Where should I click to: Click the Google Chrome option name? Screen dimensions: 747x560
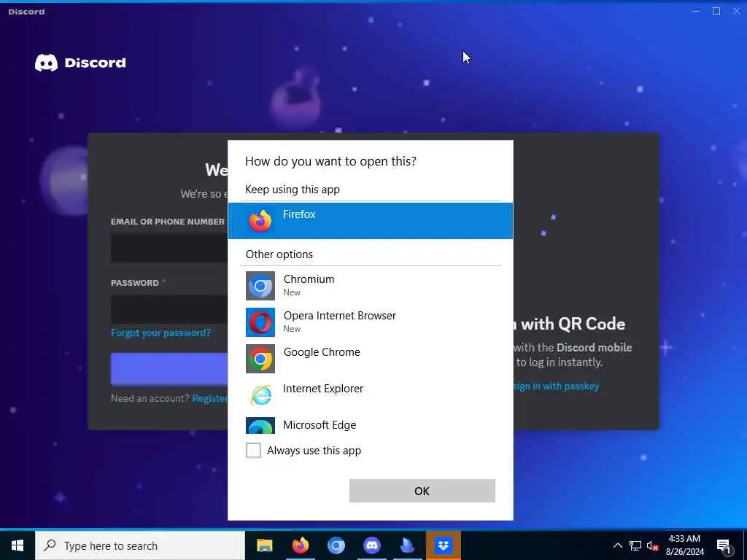pyautogui.click(x=322, y=352)
